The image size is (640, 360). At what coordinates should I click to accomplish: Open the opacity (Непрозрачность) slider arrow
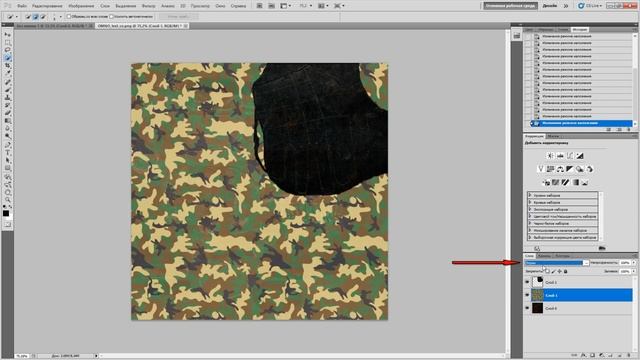pos(634,263)
